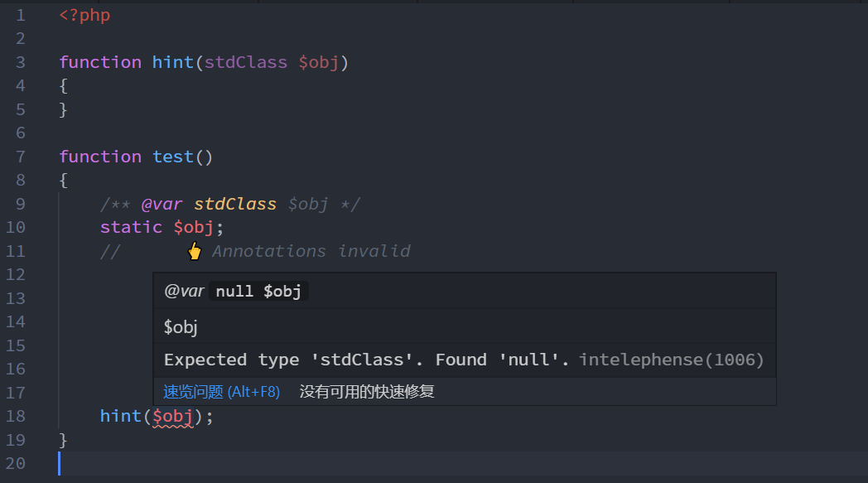868x483 pixels.
Task: Click the Annotations invalid comment text
Action: [311, 250]
